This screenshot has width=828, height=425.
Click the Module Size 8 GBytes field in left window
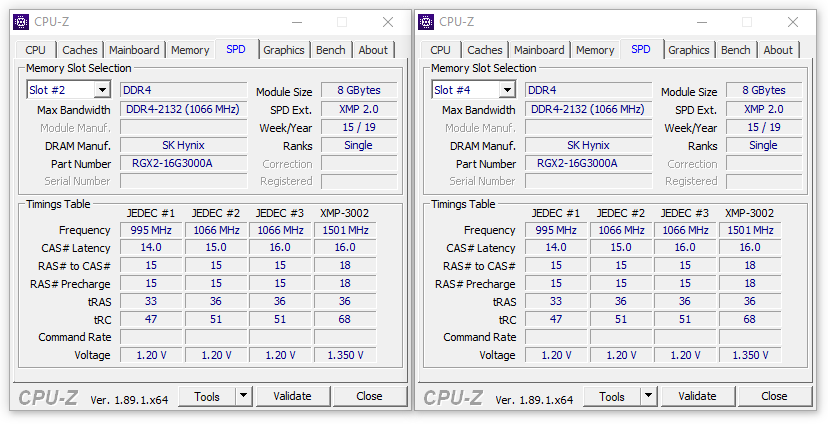point(359,90)
